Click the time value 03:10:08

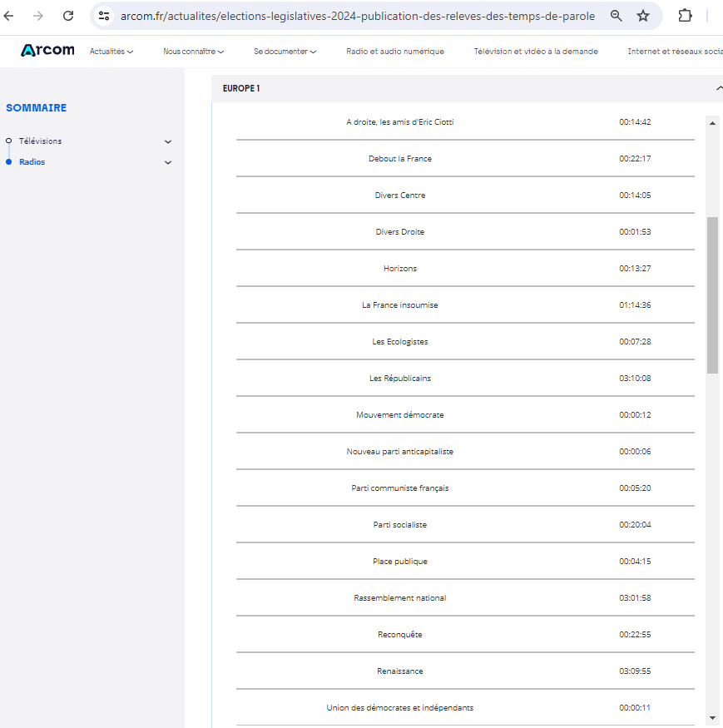tap(635, 379)
